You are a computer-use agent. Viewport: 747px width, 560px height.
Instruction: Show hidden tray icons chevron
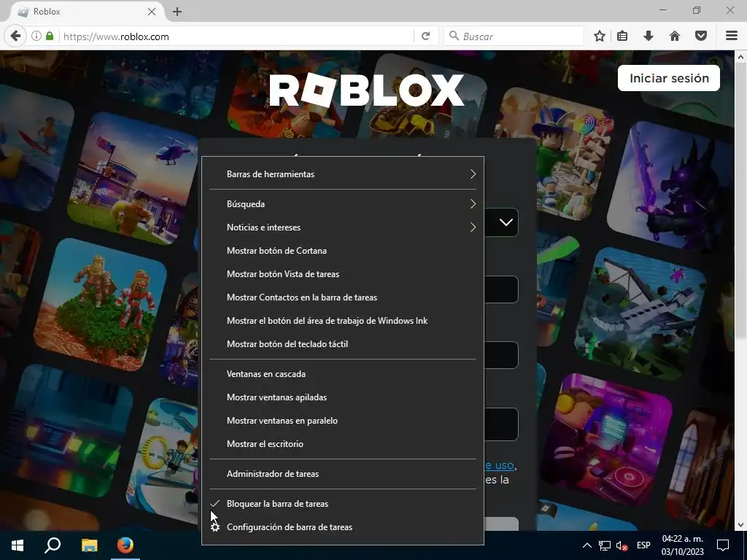tap(587, 545)
